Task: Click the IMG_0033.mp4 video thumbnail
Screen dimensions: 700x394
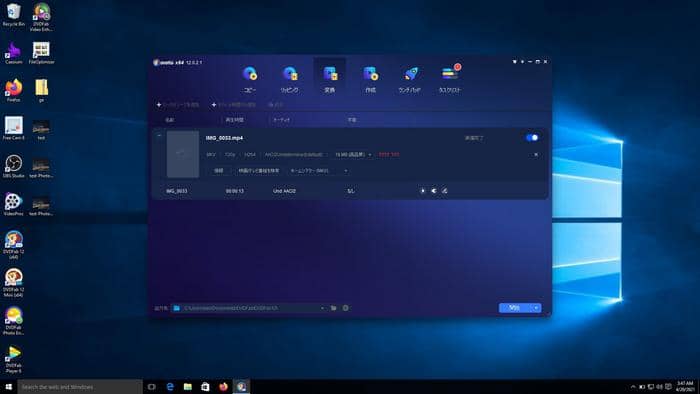Action: 183,154
